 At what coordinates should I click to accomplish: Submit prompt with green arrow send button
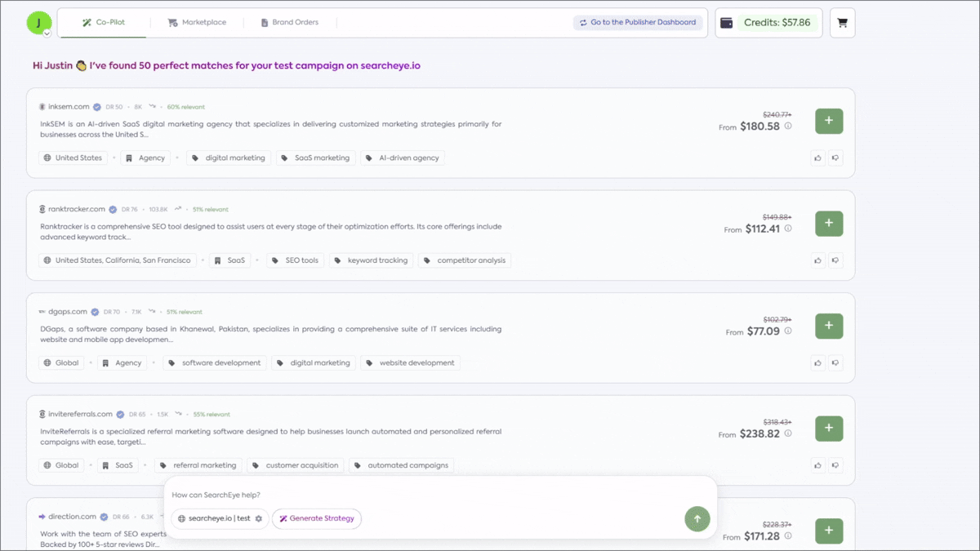click(697, 518)
